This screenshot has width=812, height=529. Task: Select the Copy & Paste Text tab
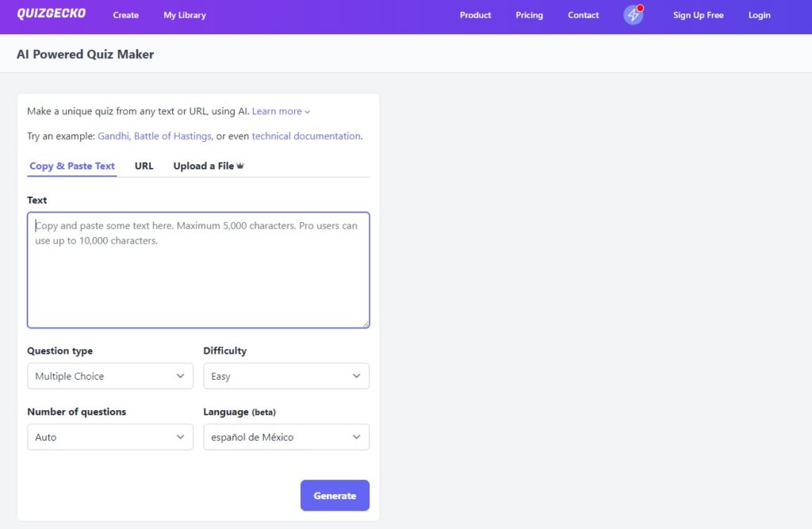(72, 166)
